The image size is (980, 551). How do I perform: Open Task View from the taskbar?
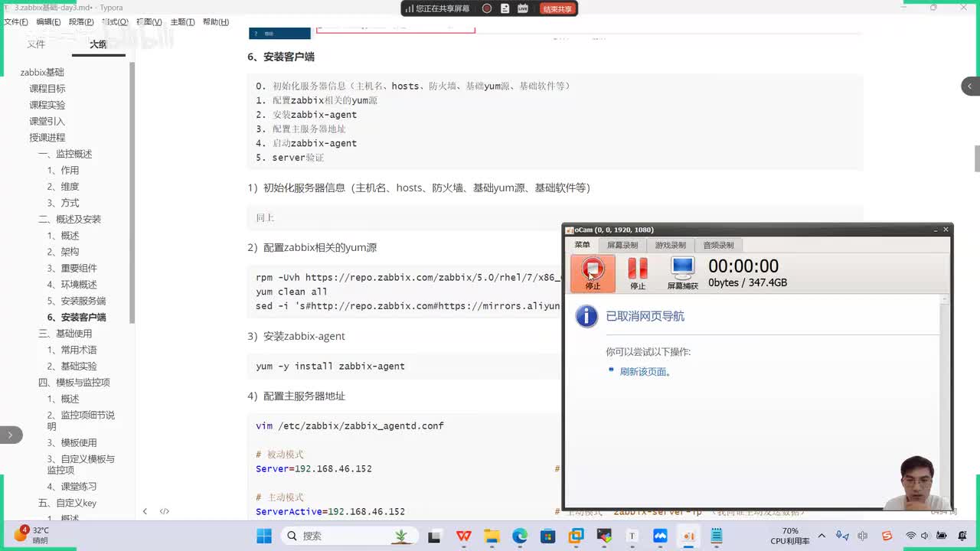[x=435, y=536]
